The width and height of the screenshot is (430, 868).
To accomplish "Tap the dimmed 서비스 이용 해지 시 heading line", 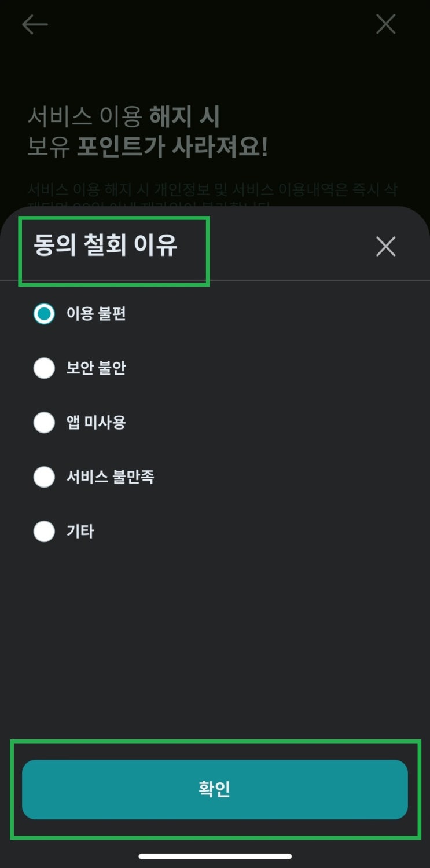I will click(124, 117).
